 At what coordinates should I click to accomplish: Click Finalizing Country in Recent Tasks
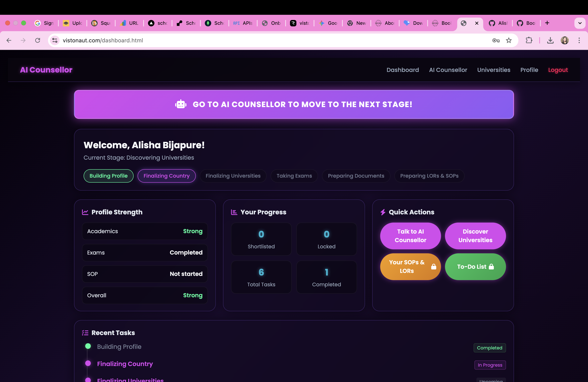pyautogui.click(x=125, y=364)
